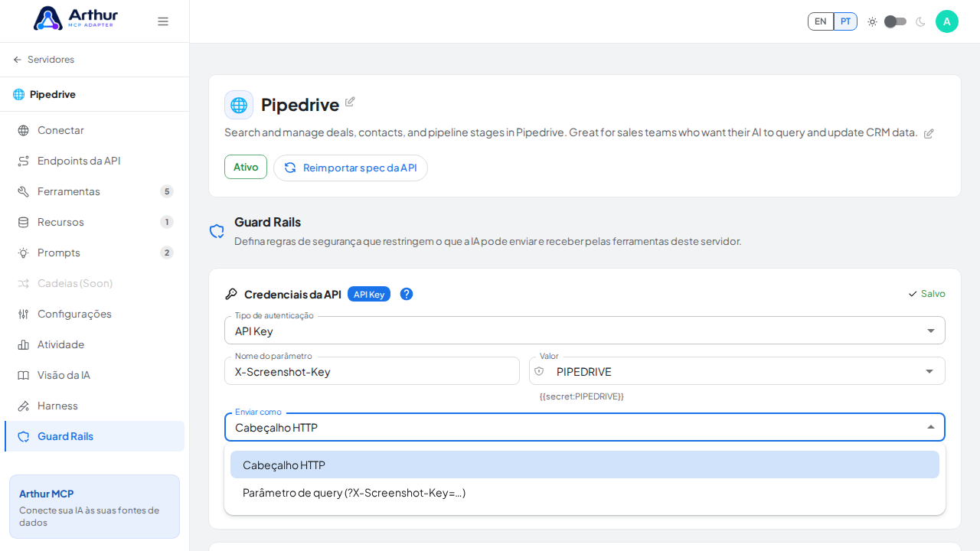Image resolution: width=980 pixels, height=551 pixels.
Task: Open the Atividade page
Action: (x=95, y=344)
